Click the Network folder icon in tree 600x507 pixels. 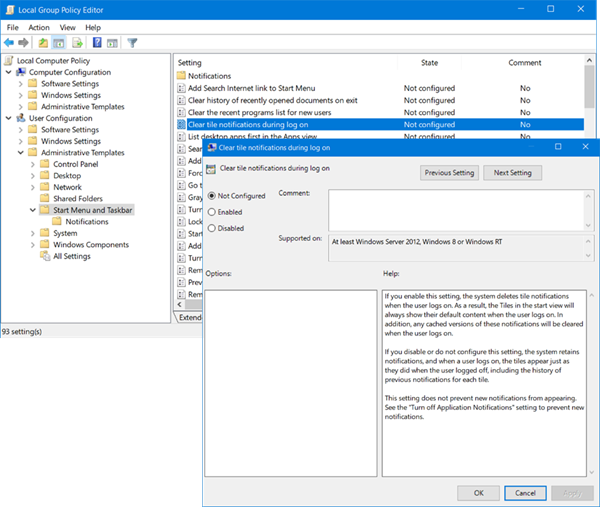point(45,187)
